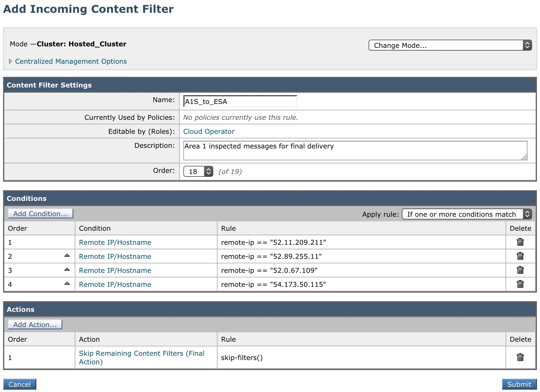The height and width of the screenshot is (392, 540).
Task: Increase the filter Order using the stepper
Action: pyautogui.click(x=208, y=169)
